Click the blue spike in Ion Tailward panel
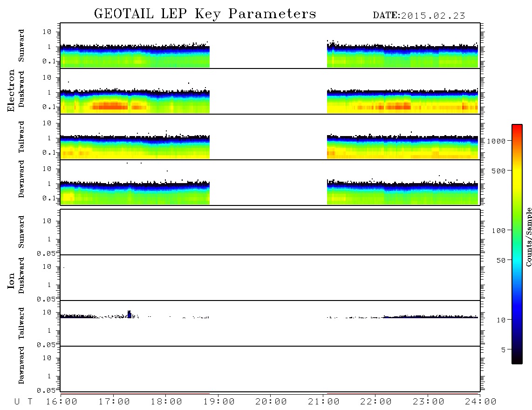Viewport: 532px width, 410px height. [x=129, y=314]
